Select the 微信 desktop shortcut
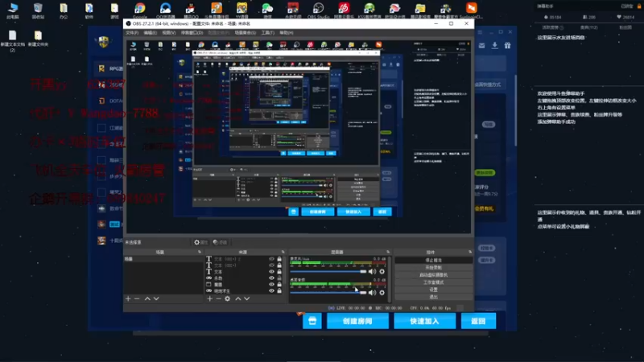 pos(267,10)
